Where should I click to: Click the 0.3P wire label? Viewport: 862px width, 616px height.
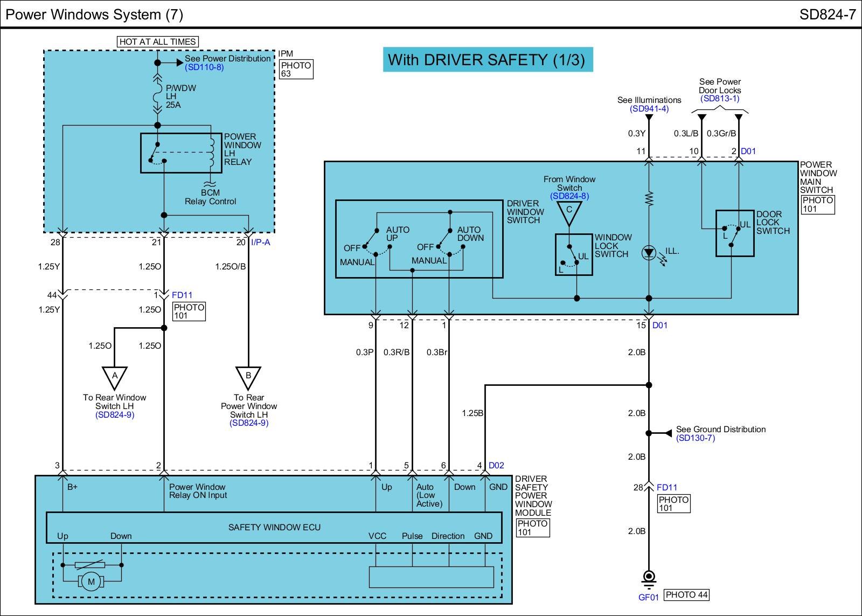point(364,352)
